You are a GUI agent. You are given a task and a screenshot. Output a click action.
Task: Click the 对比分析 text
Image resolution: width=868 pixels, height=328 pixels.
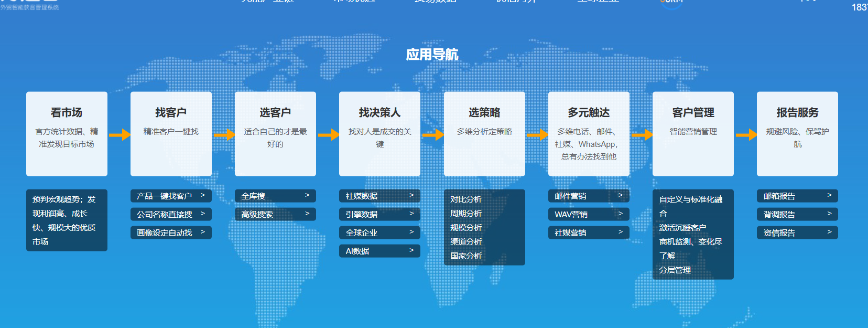pos(466,199)
